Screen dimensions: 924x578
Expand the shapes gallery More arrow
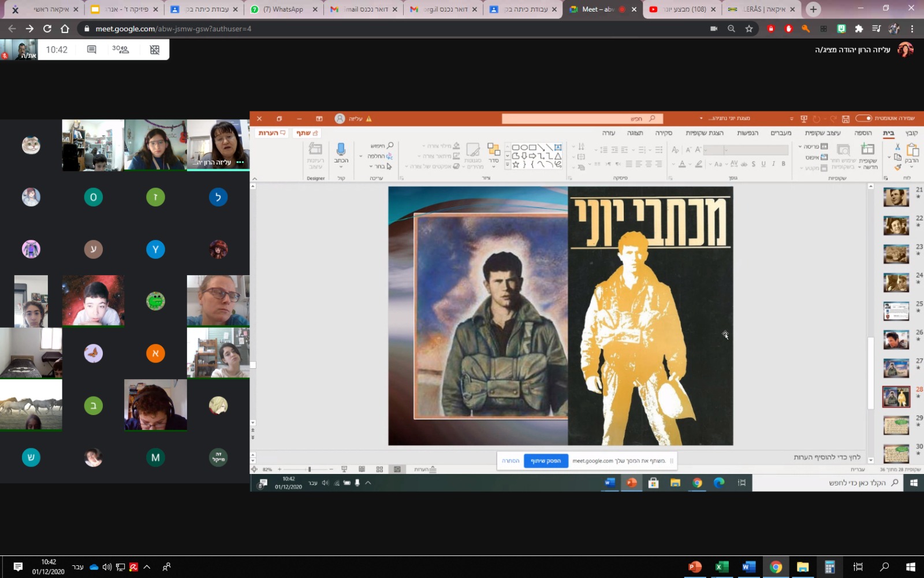(508, 165)
